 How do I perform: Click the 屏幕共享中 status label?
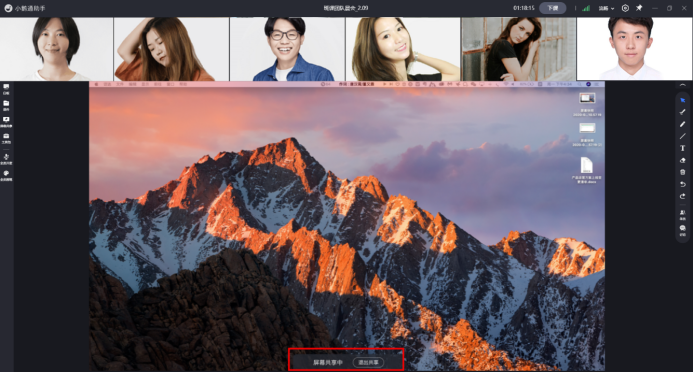[328, 362]
